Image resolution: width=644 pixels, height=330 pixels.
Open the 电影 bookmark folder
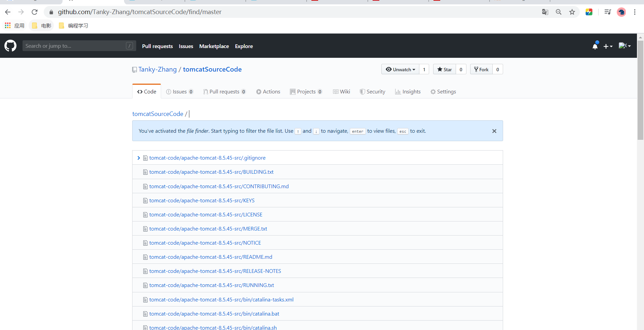[x=41, y=26]
